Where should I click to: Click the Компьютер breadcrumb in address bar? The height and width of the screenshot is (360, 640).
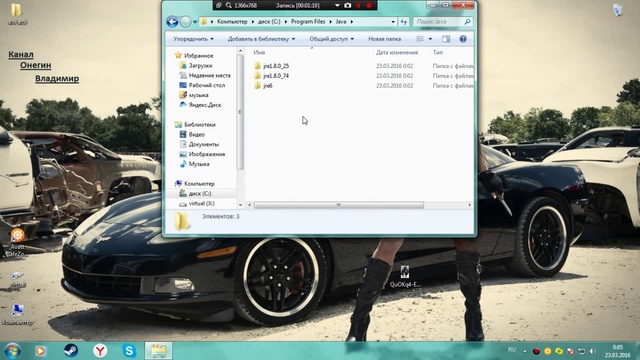[x=232, y=22]
